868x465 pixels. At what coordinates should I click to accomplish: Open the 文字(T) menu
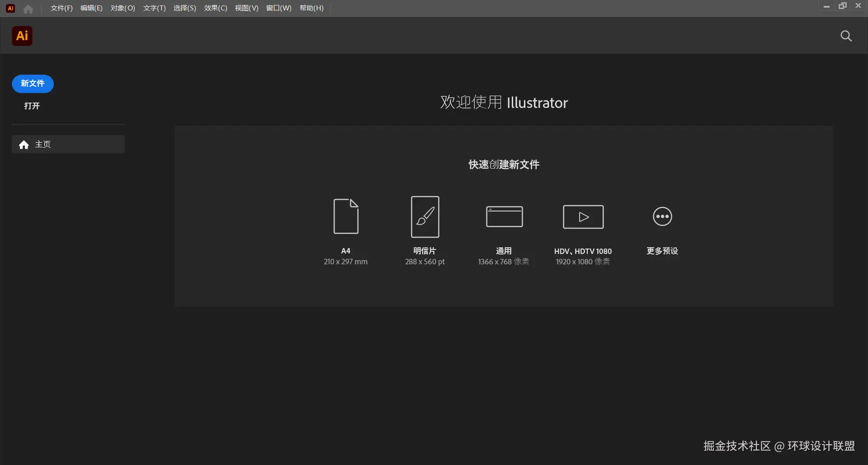point(155,8)
